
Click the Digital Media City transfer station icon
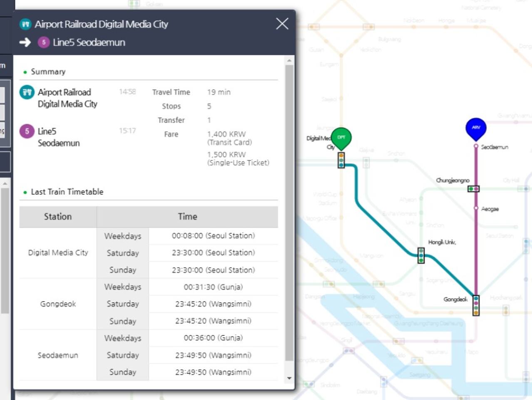(x=341, y=160)
